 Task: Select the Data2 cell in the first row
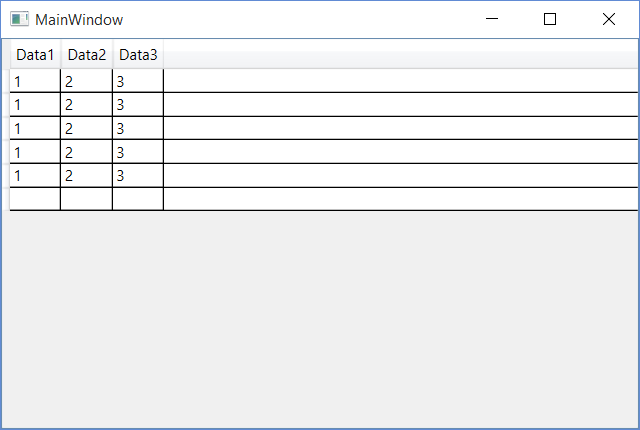87,81
